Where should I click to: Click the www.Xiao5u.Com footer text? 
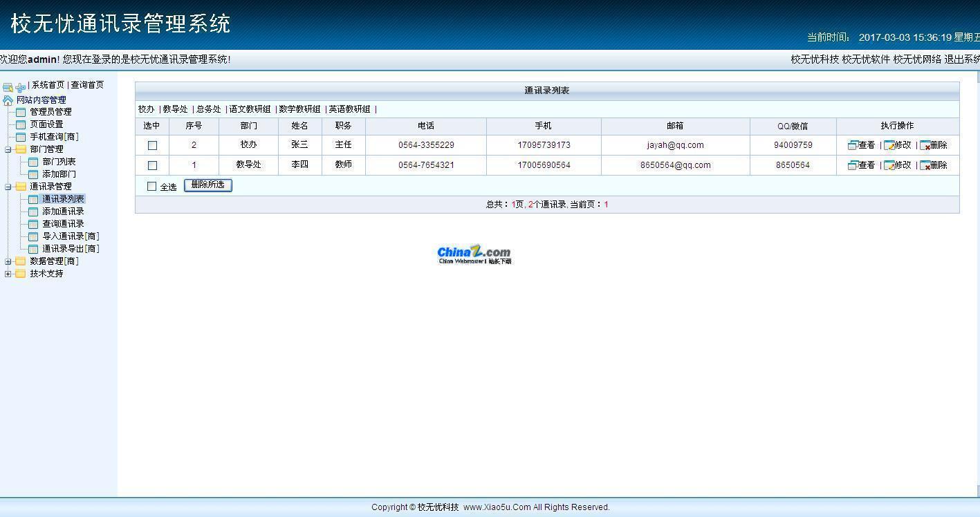(x=497, y=507)
